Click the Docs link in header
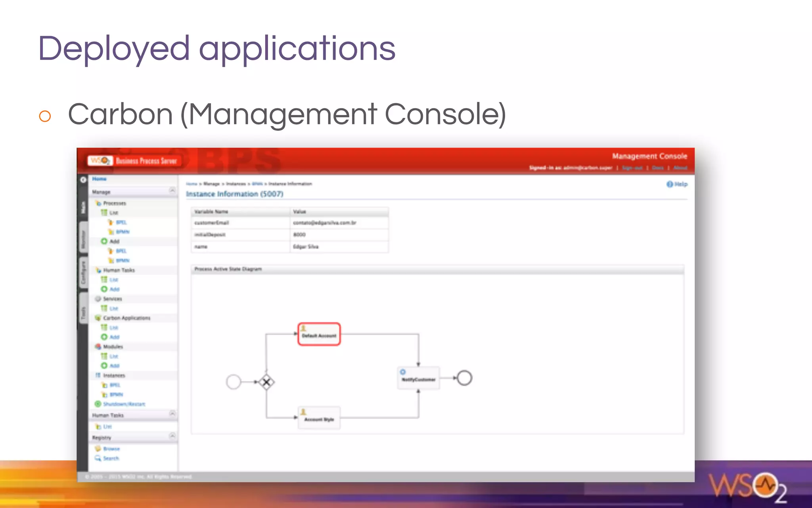This screenshot has height=508, width=812. coord(658,168)
